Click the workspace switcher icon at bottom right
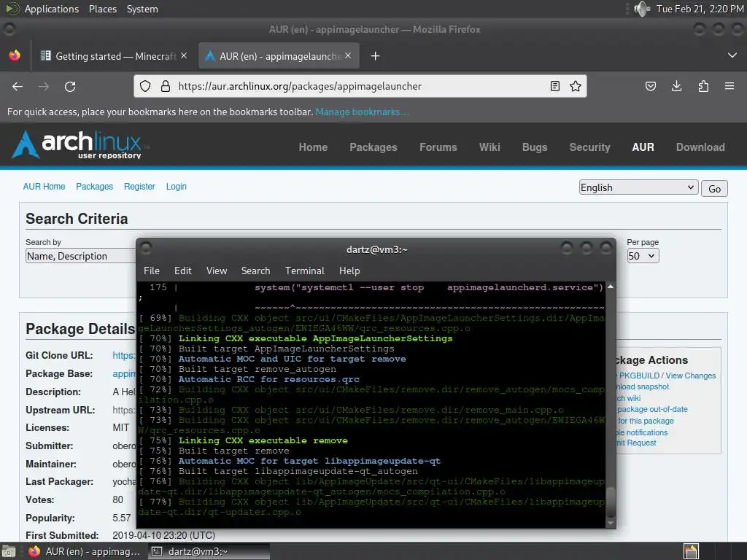The width and height of the screenshot is (747, 560). click(691, 551)
